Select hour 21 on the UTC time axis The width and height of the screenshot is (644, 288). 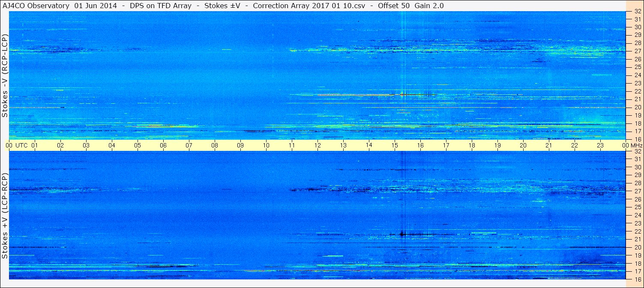tap(549, 145)
